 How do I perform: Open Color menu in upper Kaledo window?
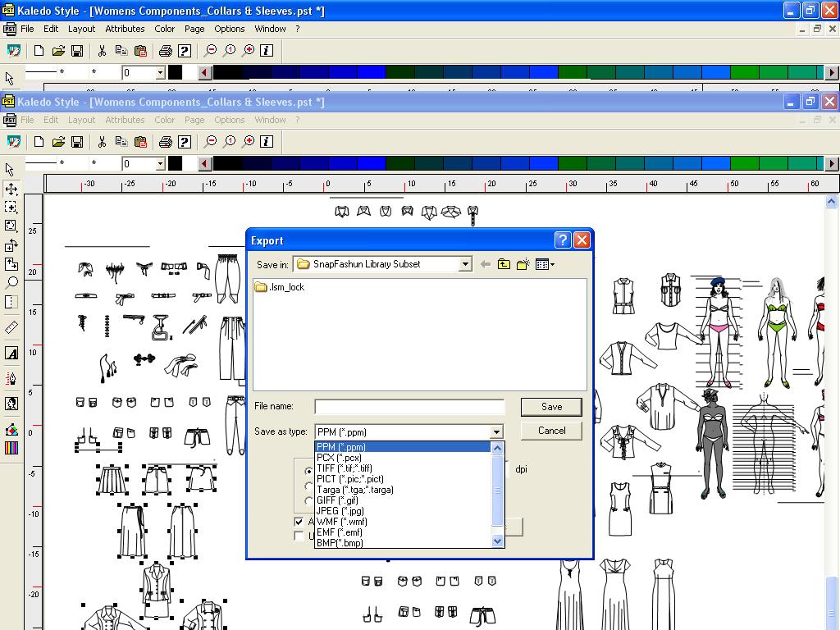click(164, 29)
